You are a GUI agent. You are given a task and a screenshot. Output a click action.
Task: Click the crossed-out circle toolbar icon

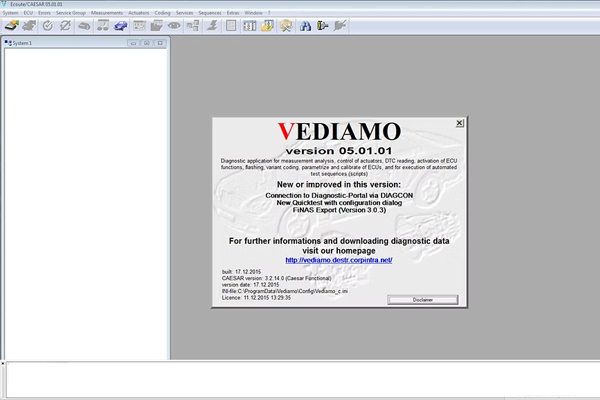pos(65,24)
